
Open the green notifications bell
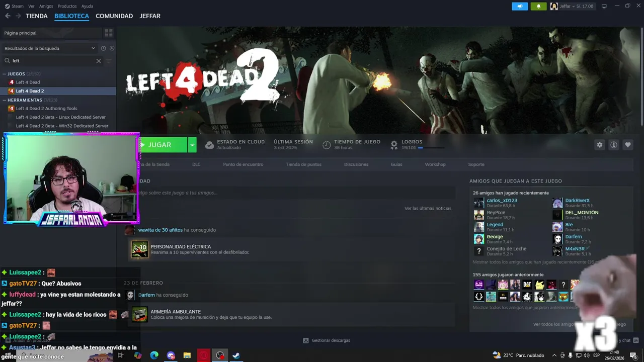[538, 6]
